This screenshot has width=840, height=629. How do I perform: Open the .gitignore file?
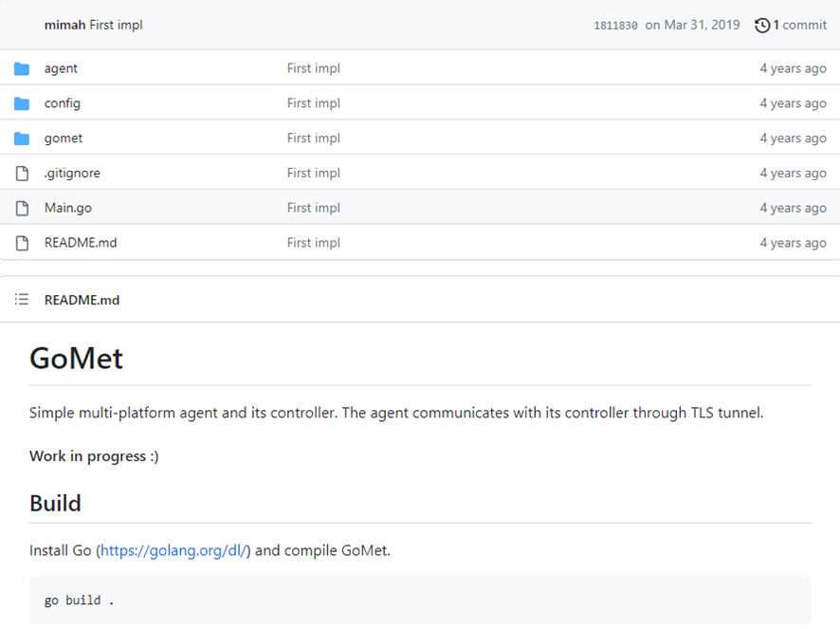72,174
